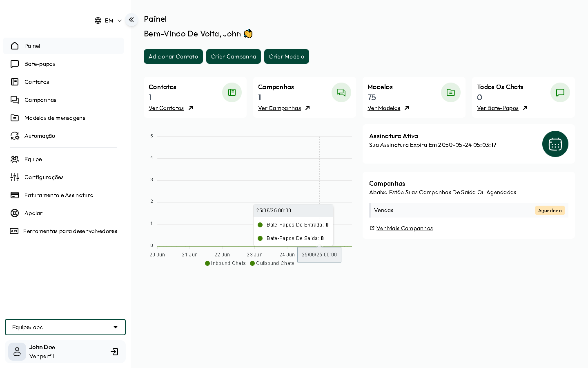This screenshot has height=368, width=588.
Task: Toggle Outbound Chats legend series
Action: tap(272, 263)
